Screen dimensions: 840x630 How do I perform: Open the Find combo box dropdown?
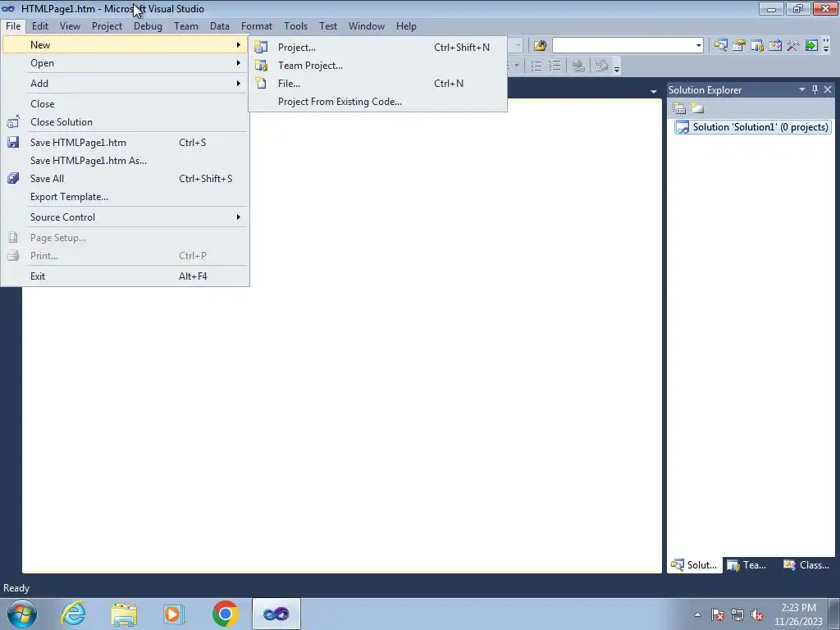tap(699, 46)
